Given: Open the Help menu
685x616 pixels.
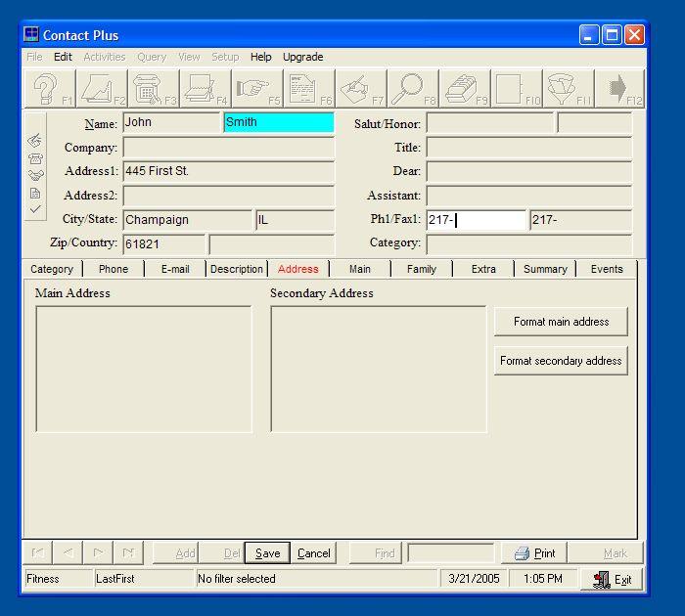Looking at the screenshot, I should 261,57.
